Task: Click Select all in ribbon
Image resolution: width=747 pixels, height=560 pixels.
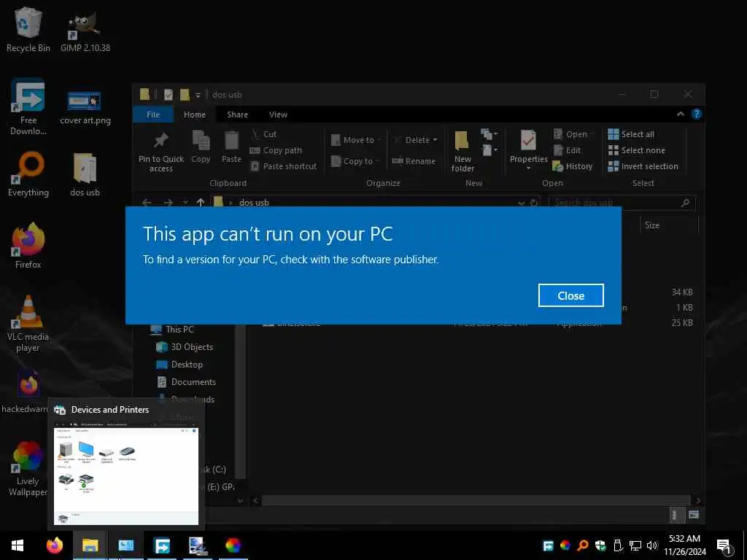Action: (631, 134)
